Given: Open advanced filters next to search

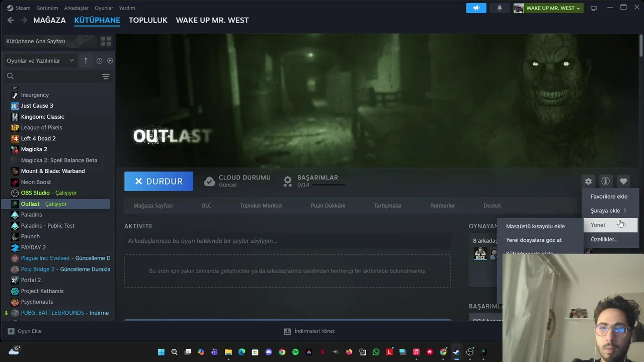Looking at the screenshot, I should tap(106, 76).
